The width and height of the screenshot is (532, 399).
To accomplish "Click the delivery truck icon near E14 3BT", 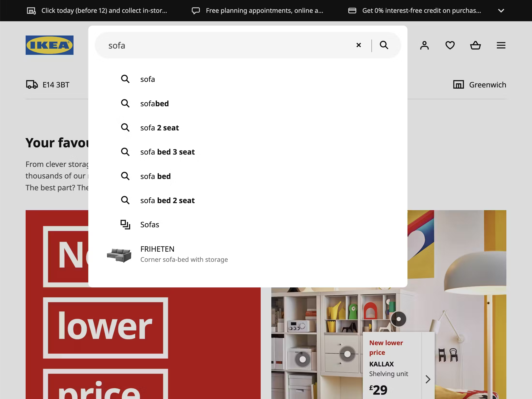I will (31, 85).
